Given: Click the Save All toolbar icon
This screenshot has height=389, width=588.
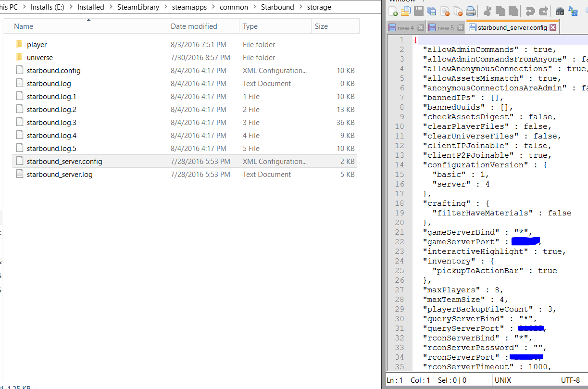Looking at the screenshot, I should (432, 12).
